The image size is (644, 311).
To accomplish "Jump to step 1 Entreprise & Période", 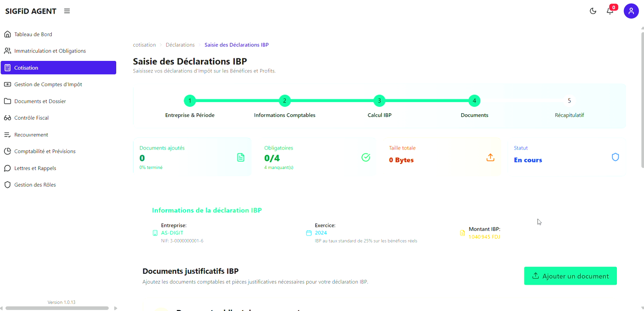I will [x=190, y=101].
